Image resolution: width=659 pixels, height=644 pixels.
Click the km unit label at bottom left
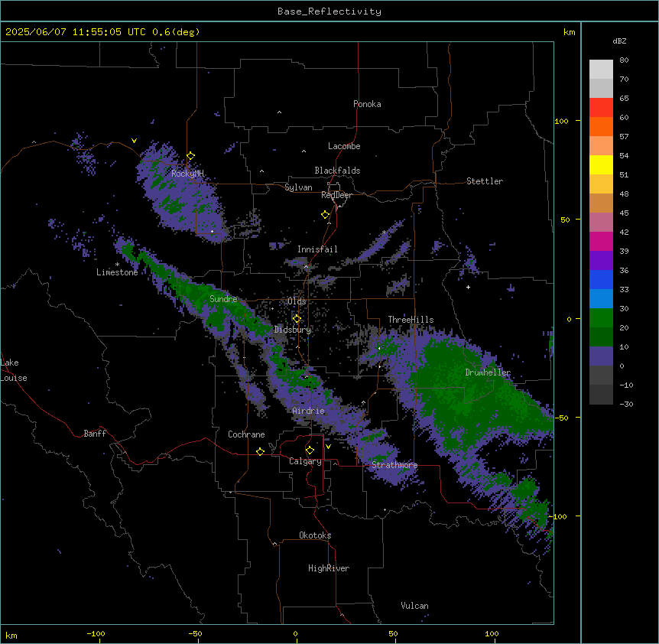click(x=11, y=636)
